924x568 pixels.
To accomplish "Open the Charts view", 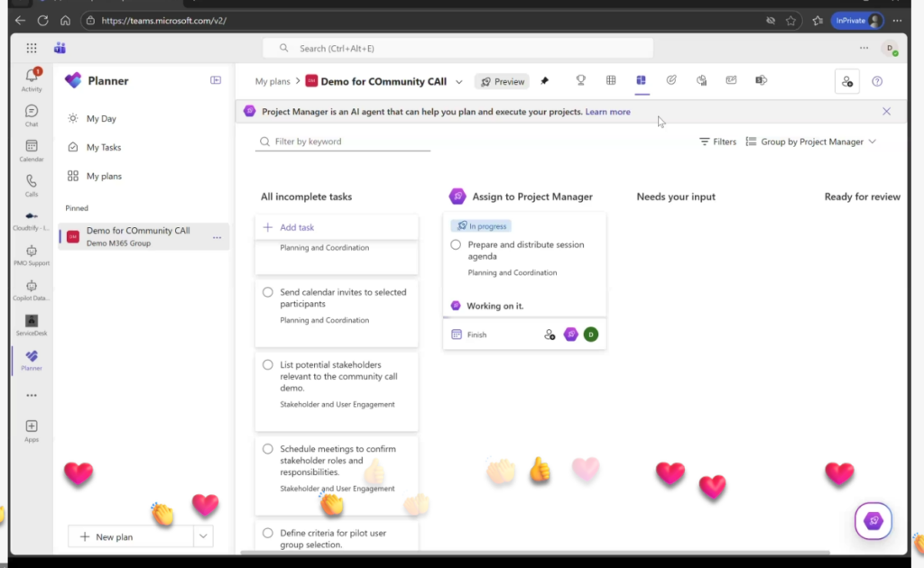I will (x=701, y=80).
